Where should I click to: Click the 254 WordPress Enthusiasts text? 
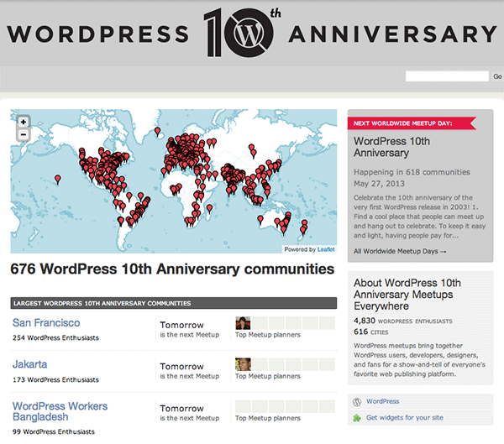click(55, 337)
